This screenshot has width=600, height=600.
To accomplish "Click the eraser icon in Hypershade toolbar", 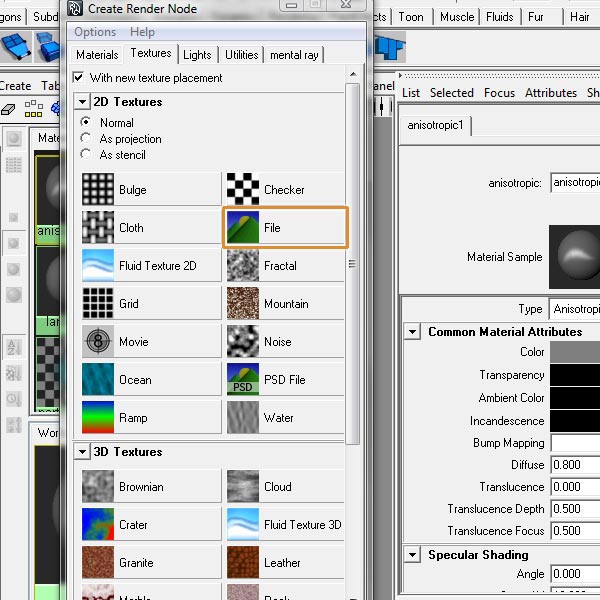I will click(8, 109).
